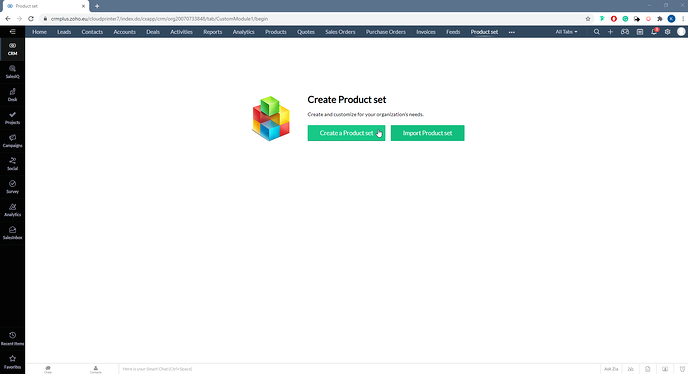688x374 pixels.
Task: Select the Product set tab
Action: (x=484, y=32)
